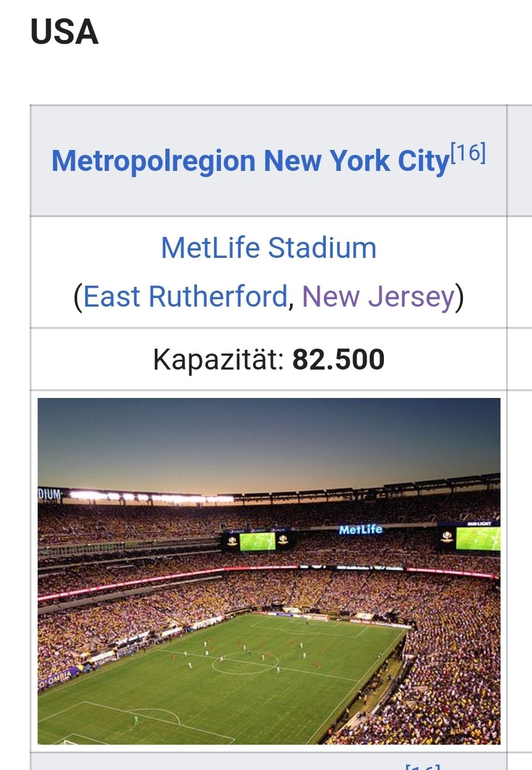Click the pitch's center circle in the photo

point(245,663)
